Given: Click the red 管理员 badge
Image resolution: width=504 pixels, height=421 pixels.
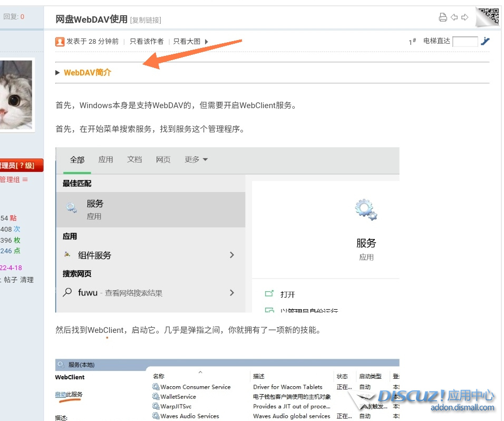Looking at the screenshot, I should tap(21, 165).
